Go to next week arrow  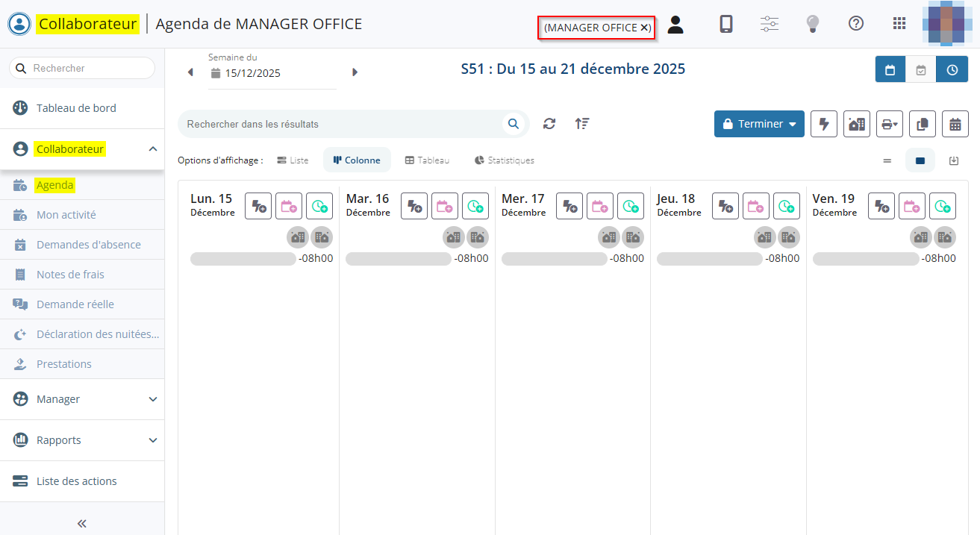(355, 72)
